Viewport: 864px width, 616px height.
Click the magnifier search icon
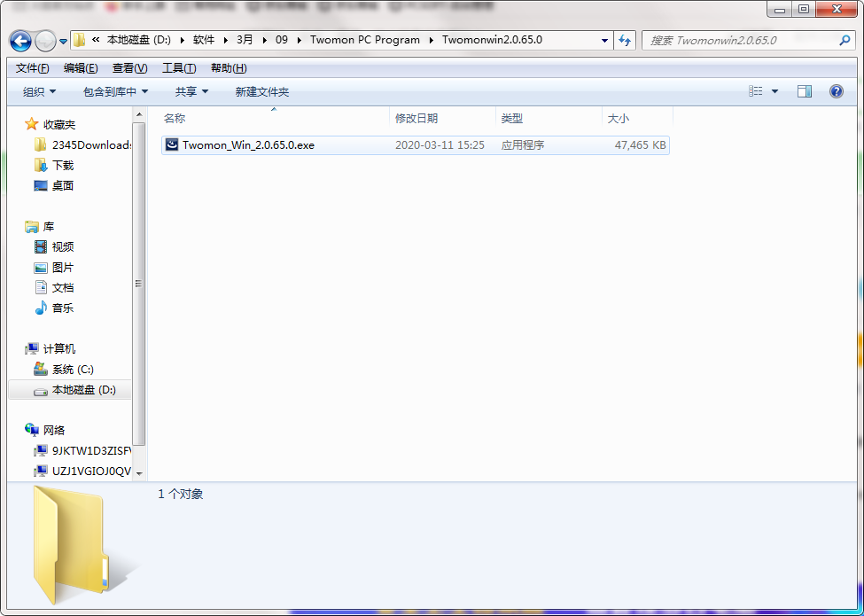point(845,40)
